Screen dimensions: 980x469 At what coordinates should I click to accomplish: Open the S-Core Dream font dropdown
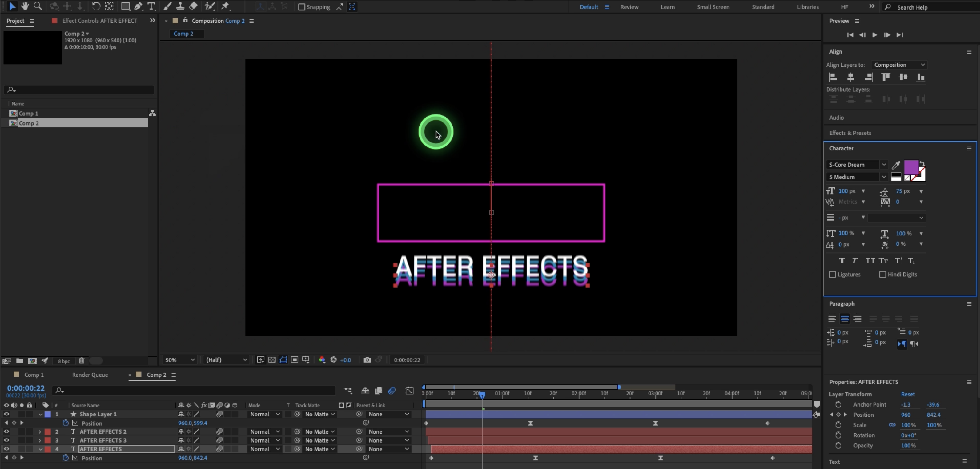pos(883,165)
